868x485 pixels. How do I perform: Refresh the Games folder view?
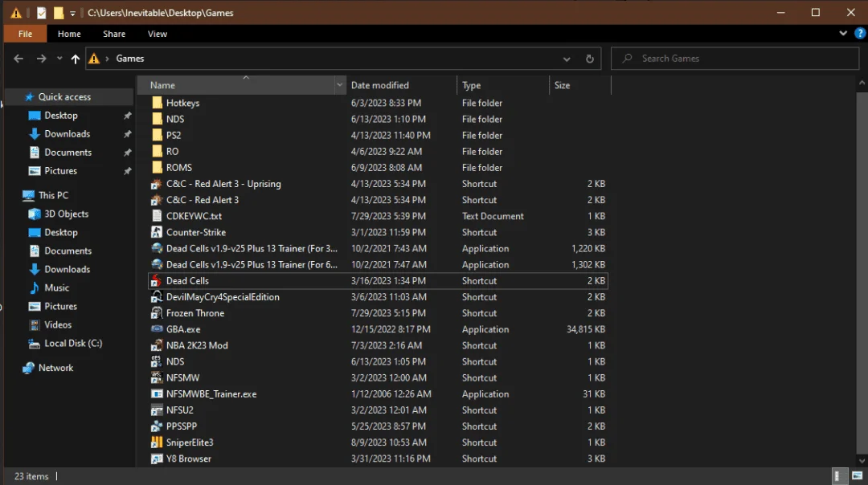[x=590, y=59]
